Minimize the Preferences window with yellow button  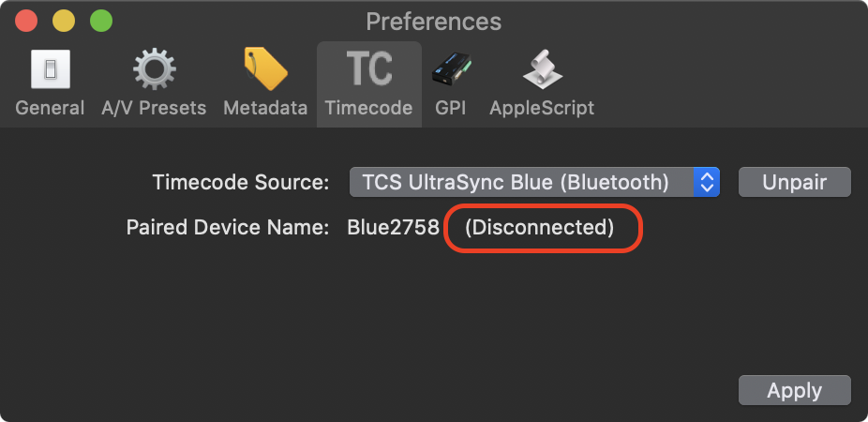pyautogui.click(x=64, y=21)
